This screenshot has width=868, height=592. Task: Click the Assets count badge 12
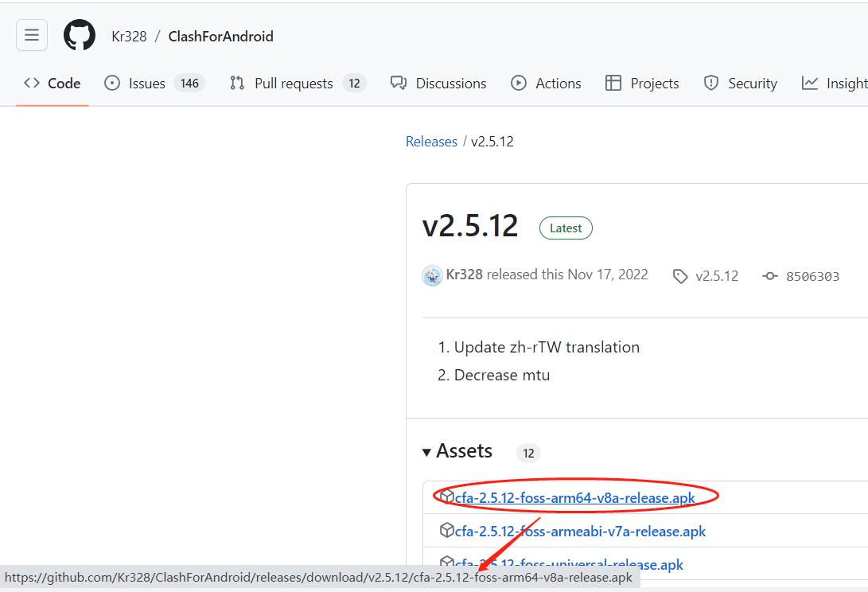point(528,453)
